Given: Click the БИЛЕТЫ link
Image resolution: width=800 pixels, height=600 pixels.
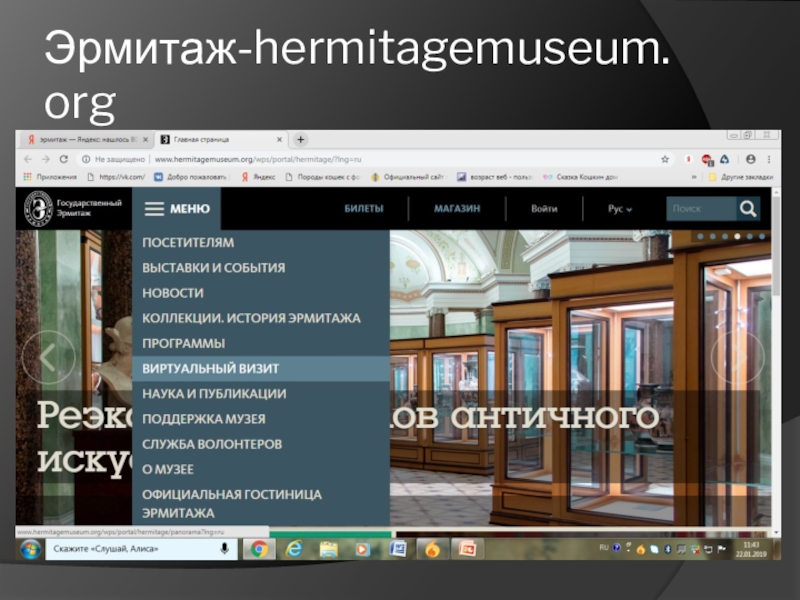Looking at the screenshot, I should coord(365,209).
